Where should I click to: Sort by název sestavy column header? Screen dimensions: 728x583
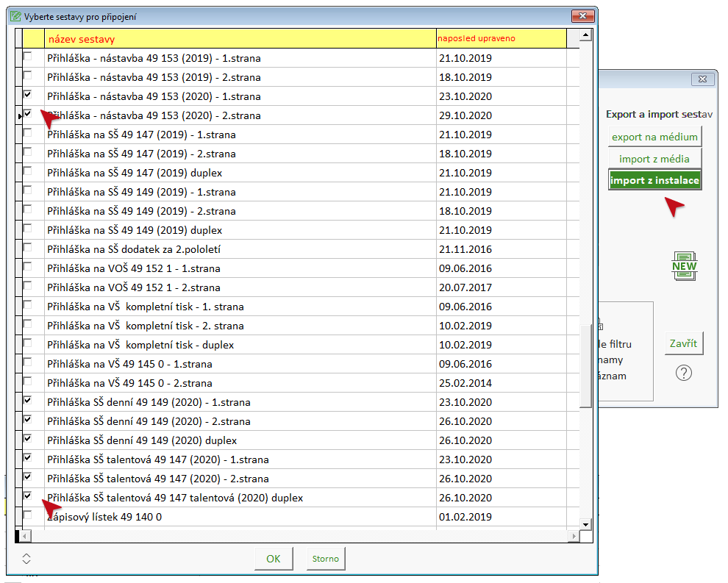(x=240, y=38)
